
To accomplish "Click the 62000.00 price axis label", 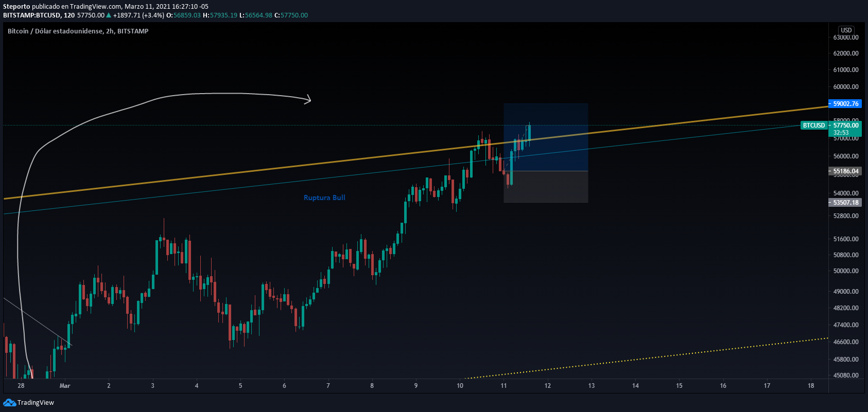I will click(x=846, y=53).
